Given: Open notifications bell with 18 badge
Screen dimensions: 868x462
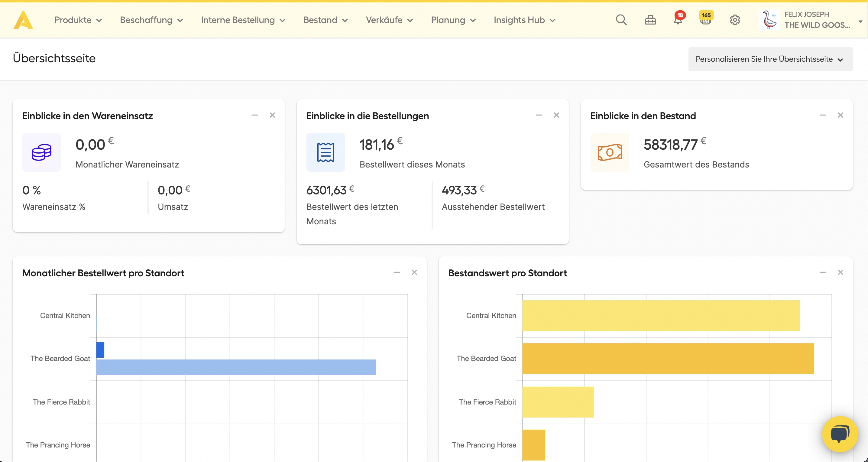Looking at the screenshot, I should [678, 20].
